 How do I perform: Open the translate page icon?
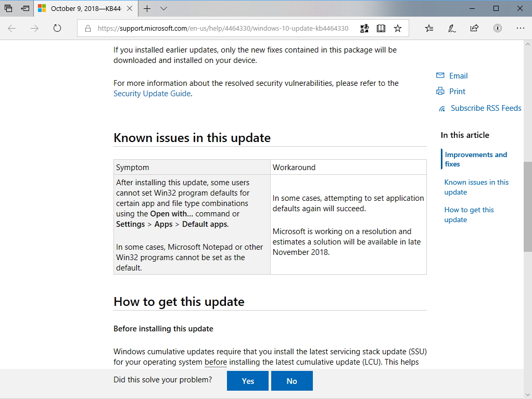click(364, 29)
